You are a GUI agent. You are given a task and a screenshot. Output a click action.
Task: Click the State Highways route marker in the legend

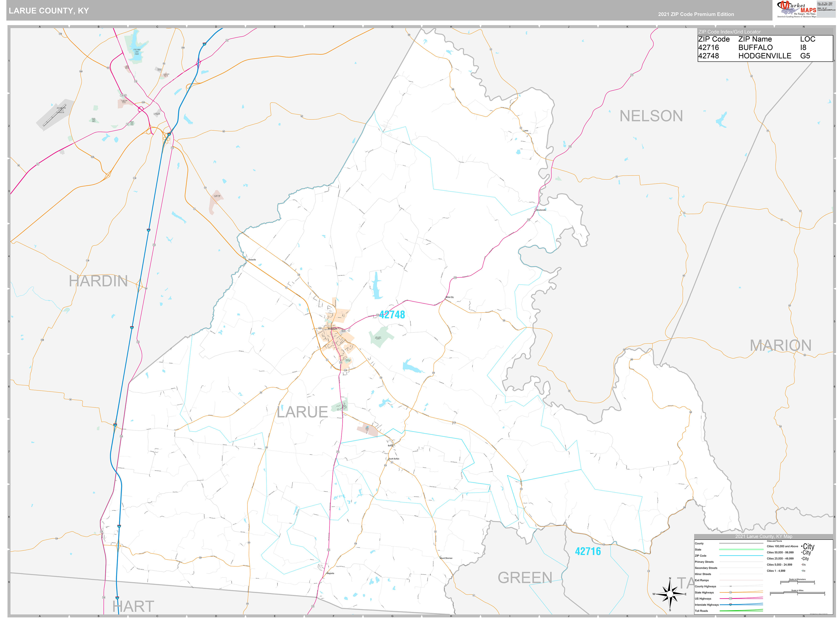(731, 592)
